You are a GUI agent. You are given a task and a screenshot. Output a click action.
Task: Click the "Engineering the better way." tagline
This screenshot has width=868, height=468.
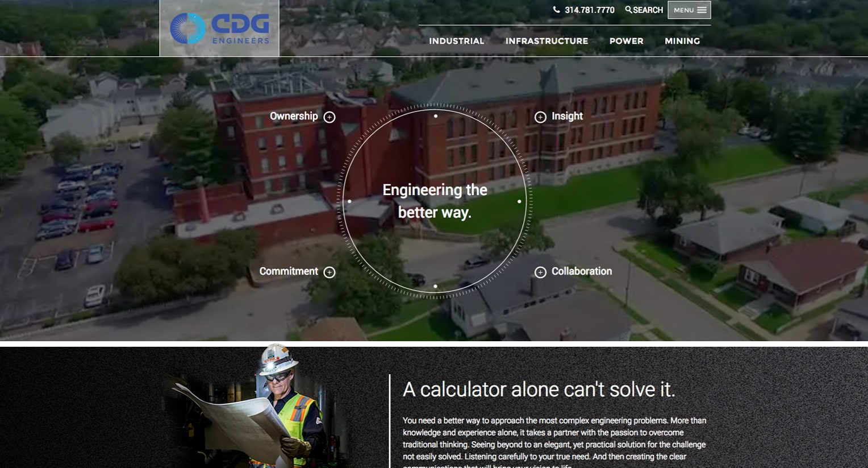[x=435, y=201]
